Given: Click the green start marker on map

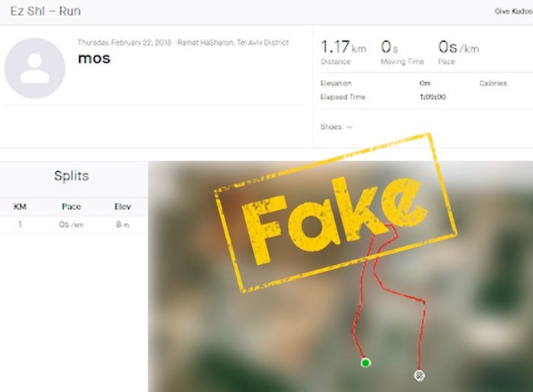Looking at the screenshot, I should [x=365, y=363].
